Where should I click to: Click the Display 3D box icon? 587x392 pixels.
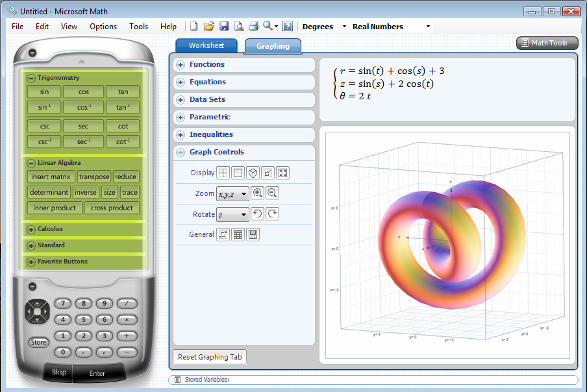pyautogui.click(x=253, y=173)
